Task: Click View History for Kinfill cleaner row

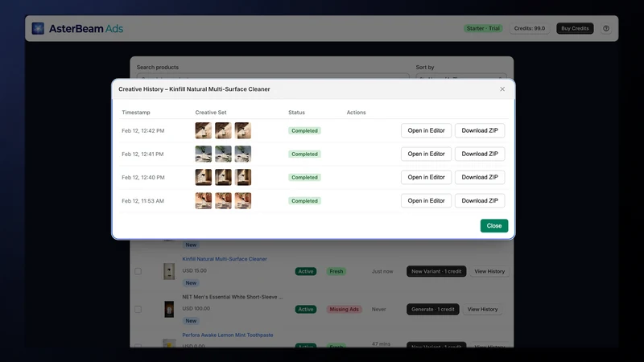Action: pos(489,271)
